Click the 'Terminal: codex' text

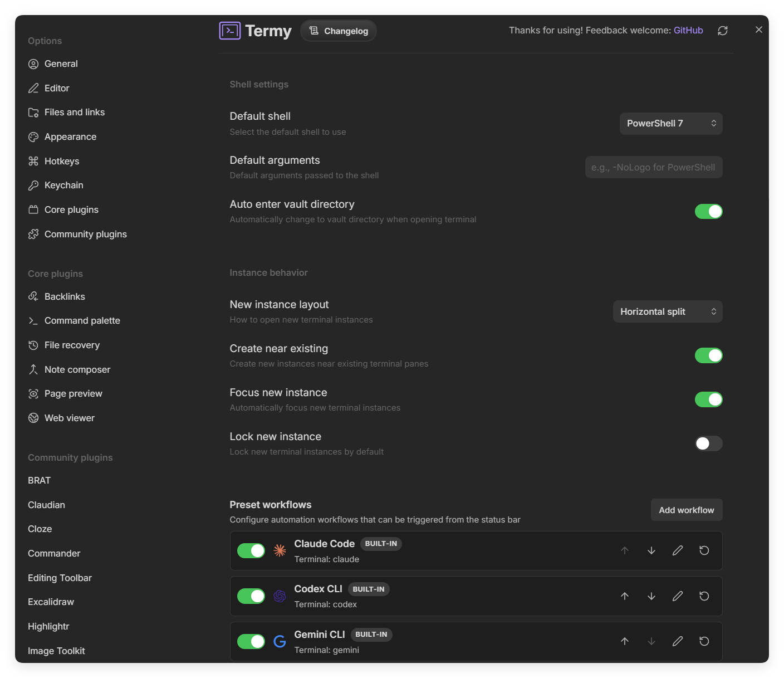326,604
